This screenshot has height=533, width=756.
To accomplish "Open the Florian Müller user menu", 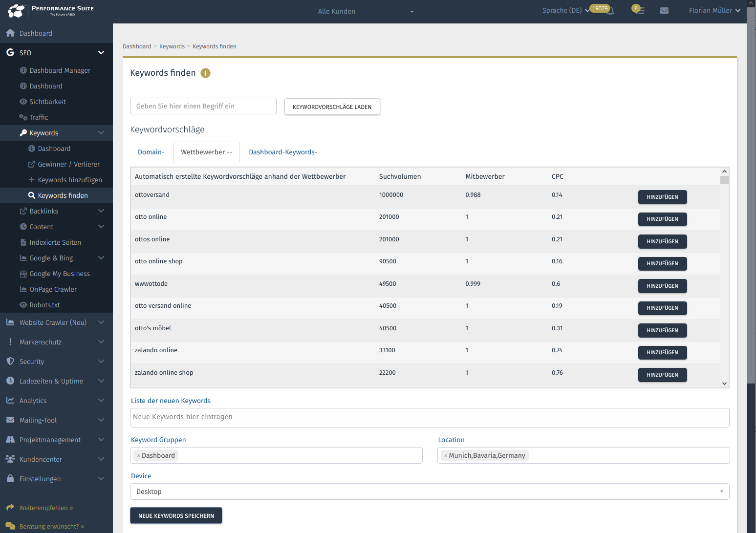I will pos(714,10).
